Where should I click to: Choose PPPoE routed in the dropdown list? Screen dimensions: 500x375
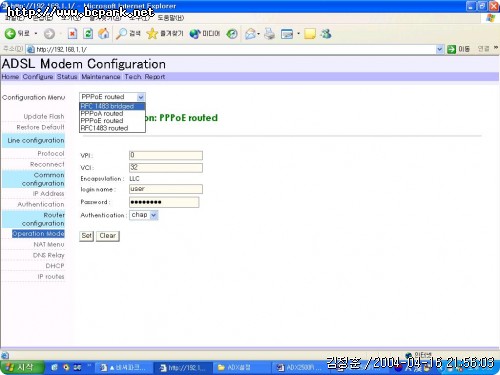(x=112, y=121)
